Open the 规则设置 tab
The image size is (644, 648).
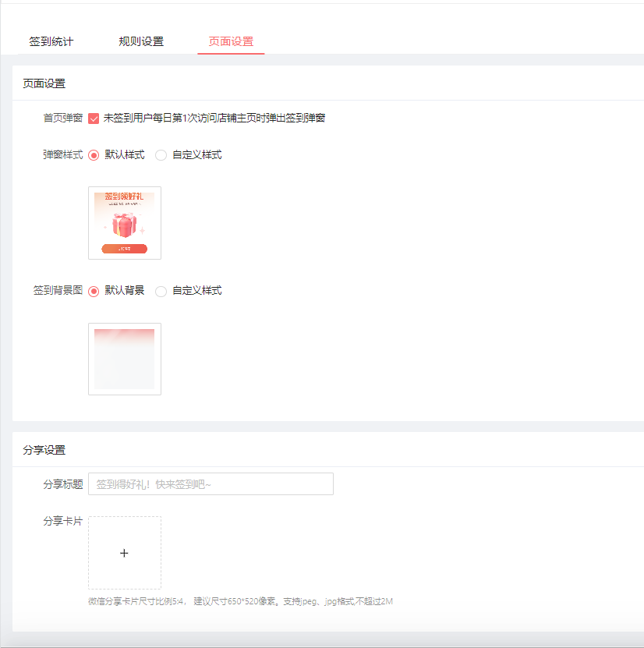click(x=141, y=41)
